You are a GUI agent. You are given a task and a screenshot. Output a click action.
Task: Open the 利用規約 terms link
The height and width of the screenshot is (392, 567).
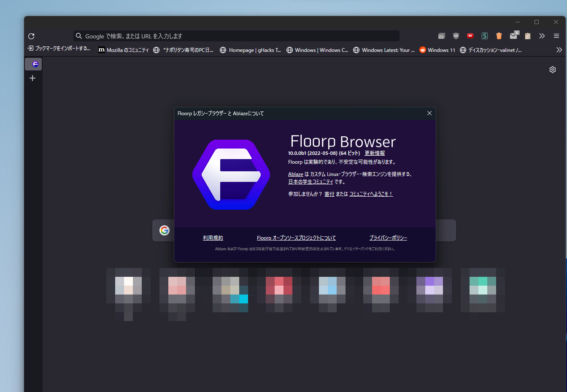213,238
